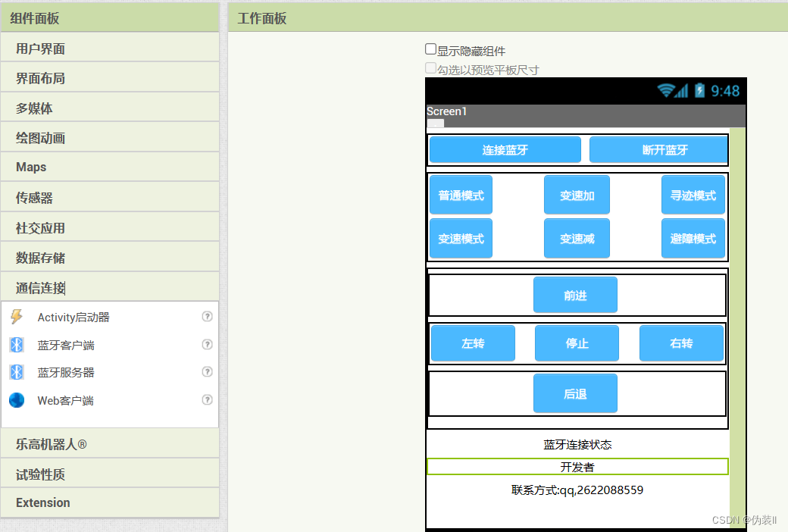The width and height of the screenshot is (788, 532).
Task: Open help for Activity启动器 component
Action: point(207,316)
